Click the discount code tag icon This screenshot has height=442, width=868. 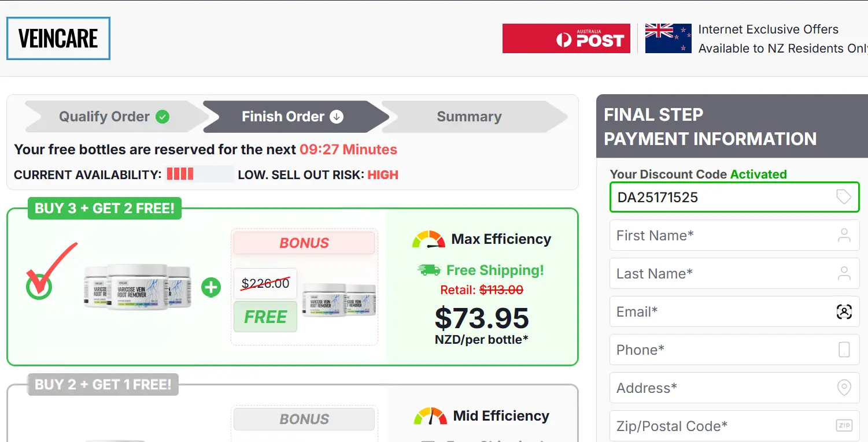[x=844, y=198]
